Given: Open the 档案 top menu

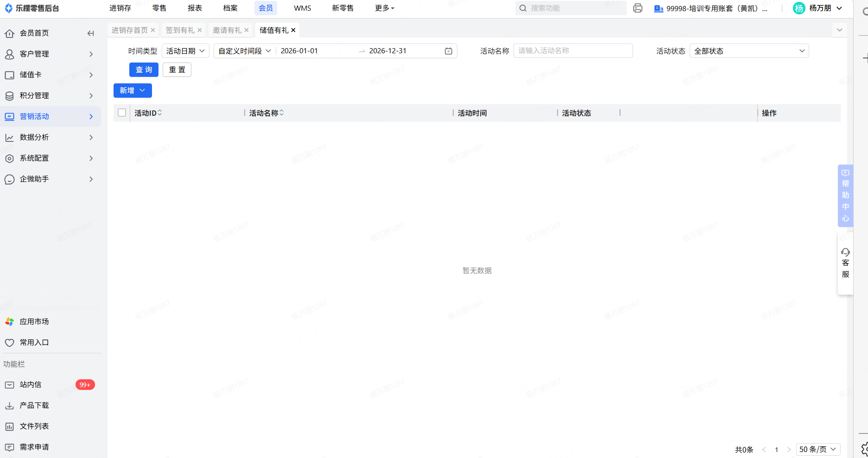Looking at the screenshot, I should 230,8.
